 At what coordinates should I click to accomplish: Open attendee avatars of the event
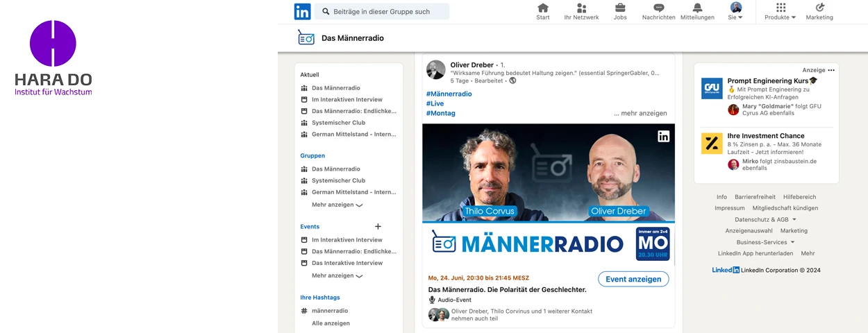[x=439, y=315]
